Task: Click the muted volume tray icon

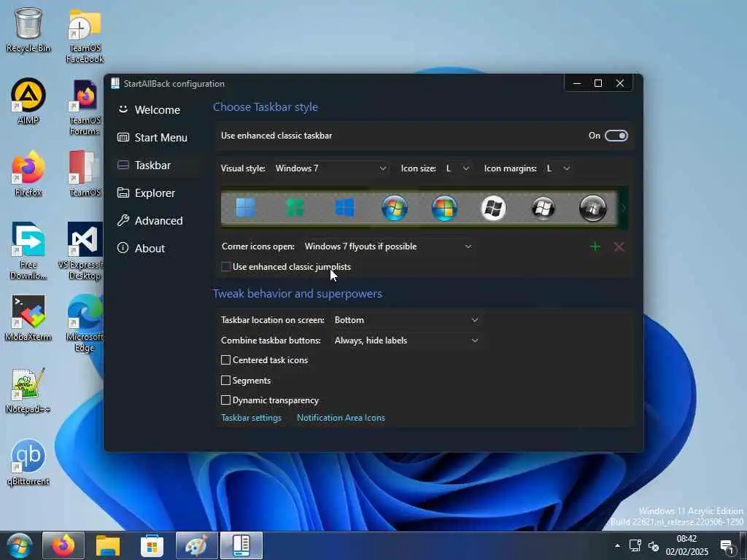Action: pyautogui.click(x=654, y=546)
